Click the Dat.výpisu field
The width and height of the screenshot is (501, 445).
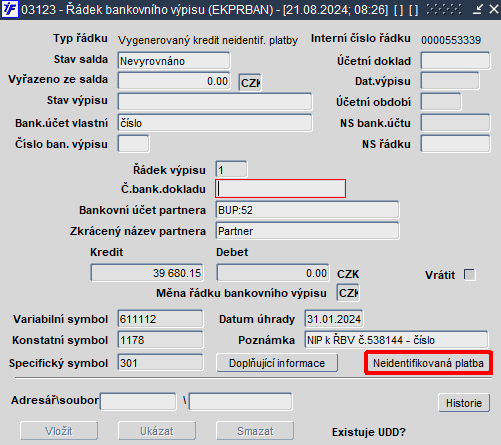coord(450,81)
